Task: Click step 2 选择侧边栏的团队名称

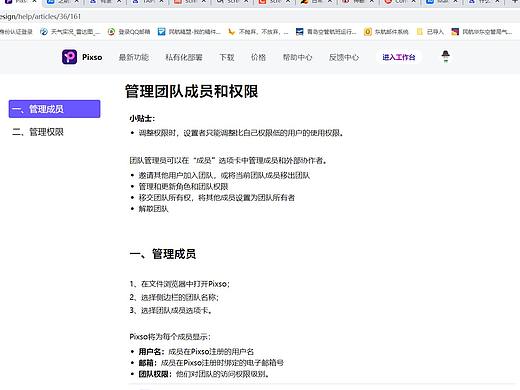Action: tap(174, 297)
